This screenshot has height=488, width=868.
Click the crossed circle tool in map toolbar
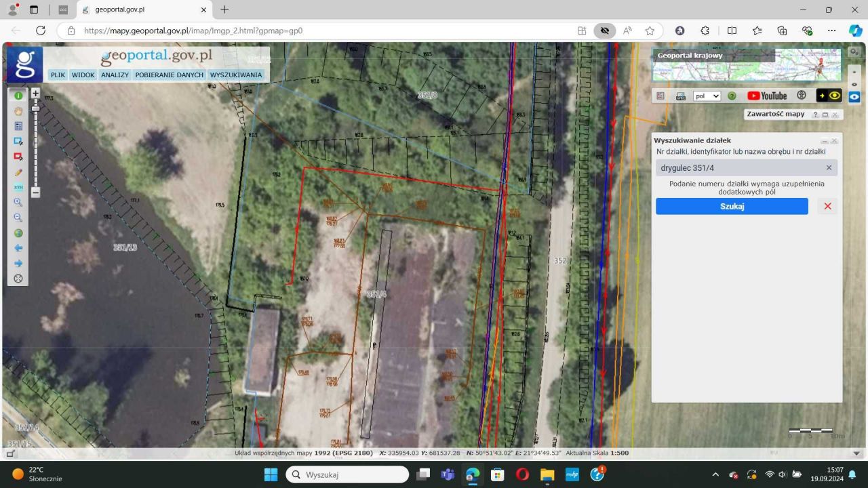click(18, 278)
